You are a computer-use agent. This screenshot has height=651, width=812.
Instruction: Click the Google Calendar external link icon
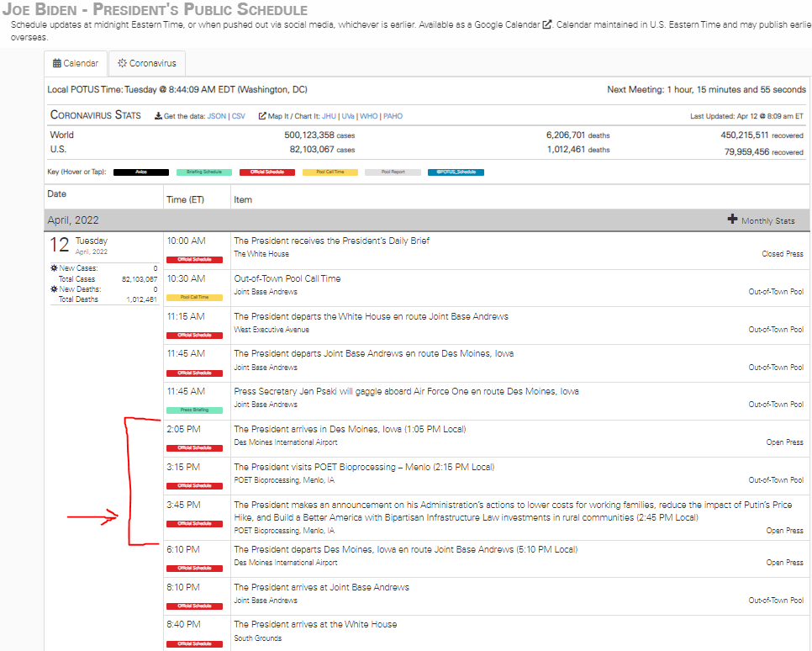tap(547, 24)
